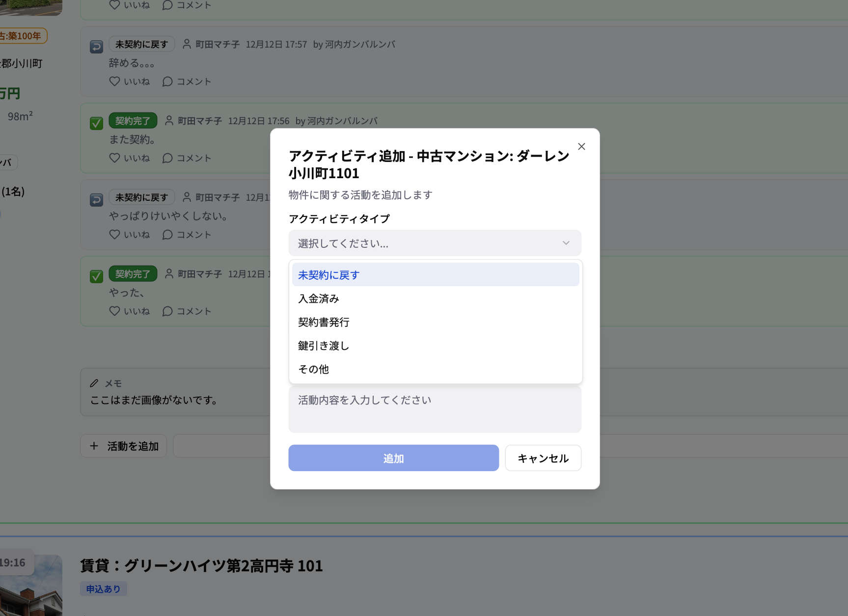This screenshot has width=848, height=616.
Task: Open the アクティビティタイプ dropdown
Action: coord(434,242)
